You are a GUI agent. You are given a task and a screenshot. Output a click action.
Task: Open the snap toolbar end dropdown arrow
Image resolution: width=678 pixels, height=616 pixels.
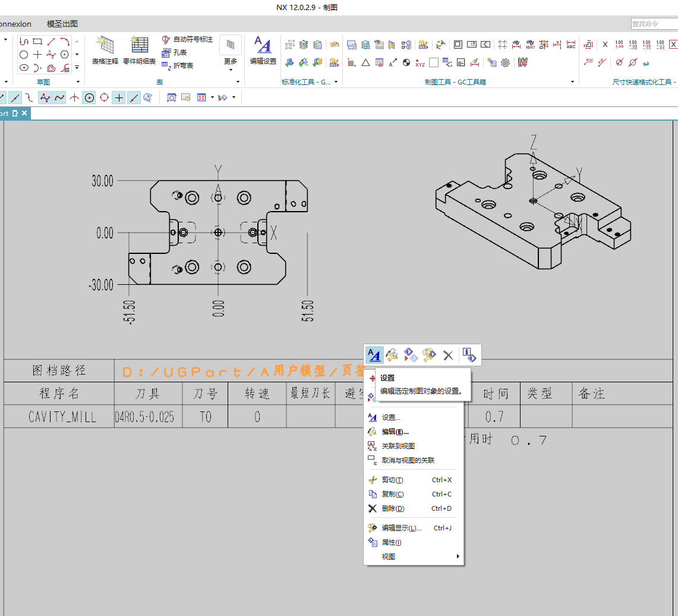click(234, 98)
